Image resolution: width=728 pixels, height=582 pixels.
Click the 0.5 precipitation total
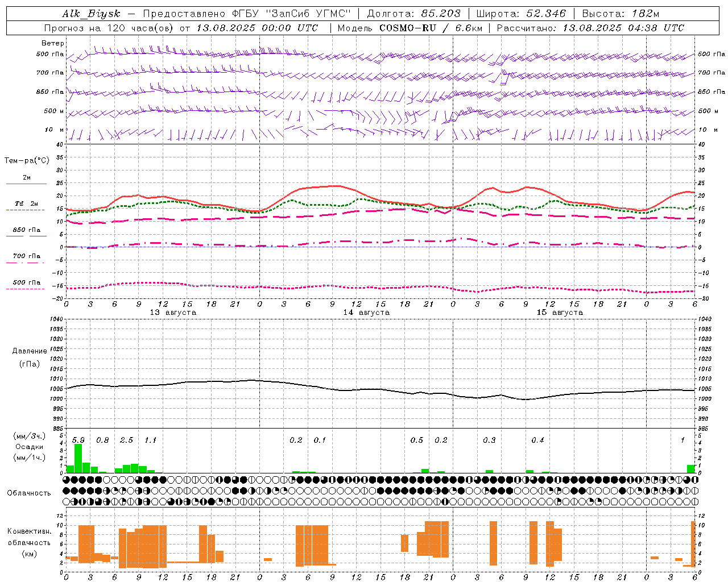(x=417, y=440)
